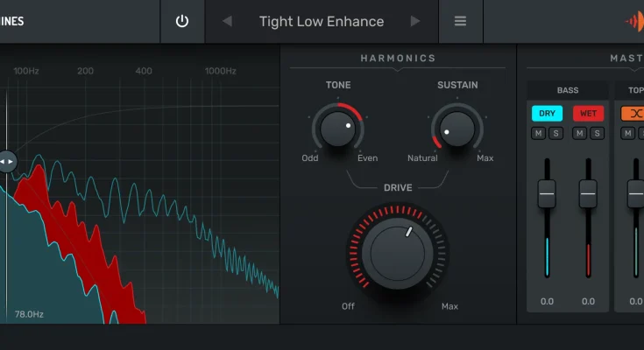Click the orange Top band button
644x350 pixels.
click(633, 114)
